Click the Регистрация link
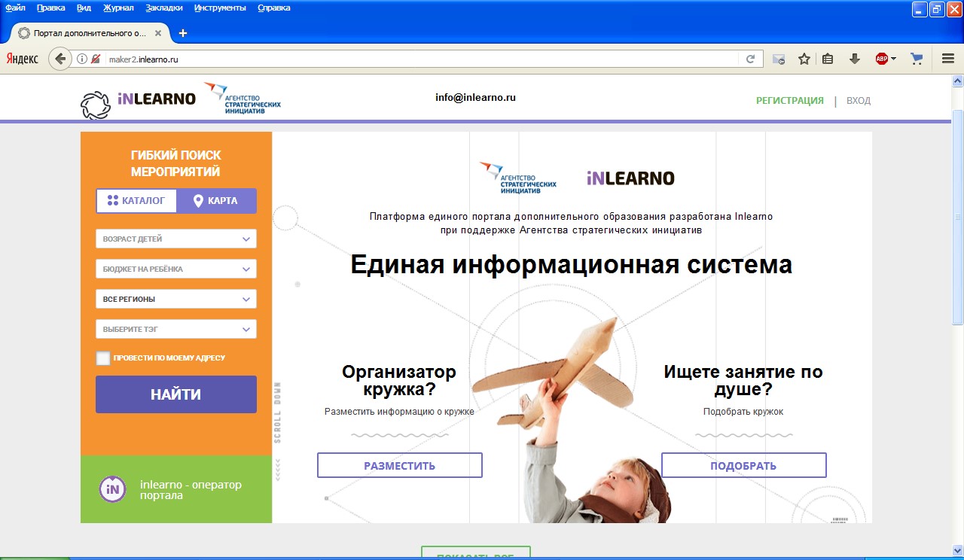 [789, 101]
